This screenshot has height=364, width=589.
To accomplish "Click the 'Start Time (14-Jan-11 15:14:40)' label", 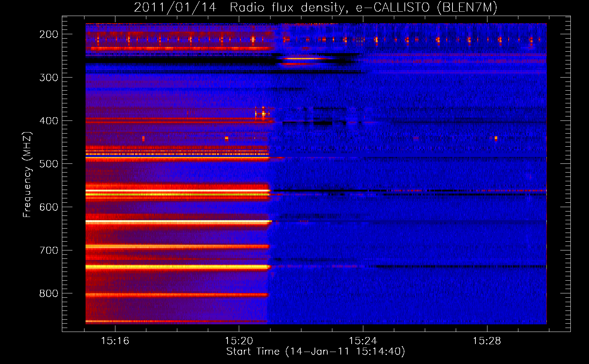I will 316,352.
